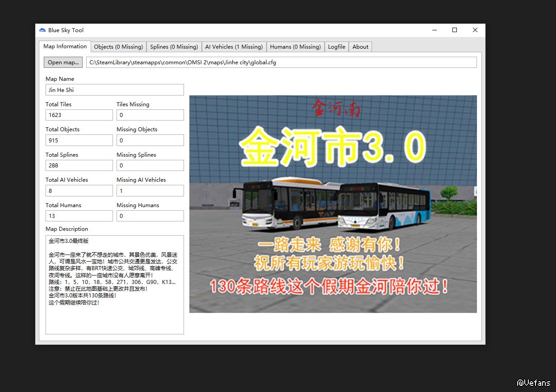Minimize the Blue Sky Tool window
The image size is (556, 392).
(435, 30)
